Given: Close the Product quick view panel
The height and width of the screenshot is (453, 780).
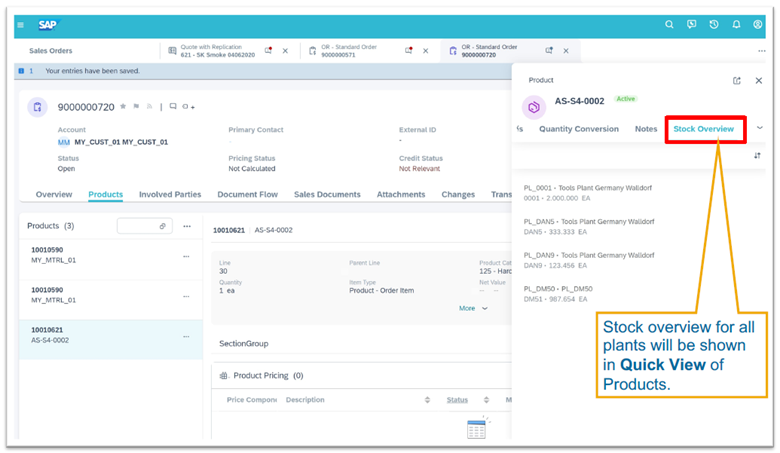Looking at the screenshot, I should tap(759, 81).
